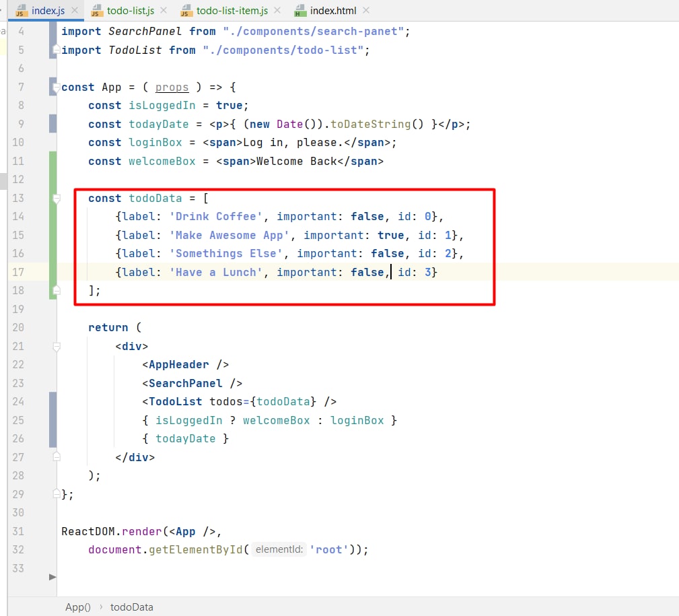The width and height of the screenshot is (679, 616).
Task: Click the elementId parameter hint
Action: [x=279, y=549]
